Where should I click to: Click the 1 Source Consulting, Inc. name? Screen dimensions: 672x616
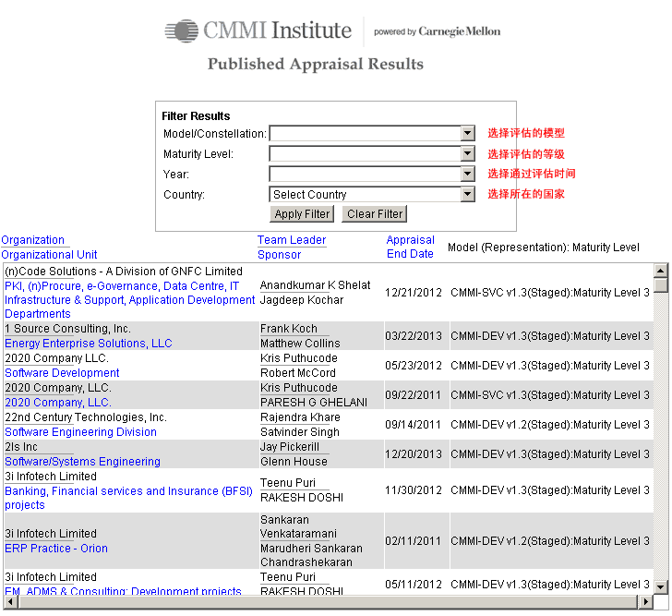tap(67, 329)
